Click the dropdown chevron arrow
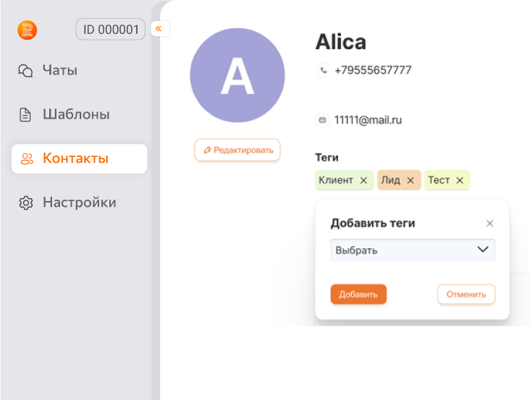This screenshot has width=532, height=400. pos(483,250)
